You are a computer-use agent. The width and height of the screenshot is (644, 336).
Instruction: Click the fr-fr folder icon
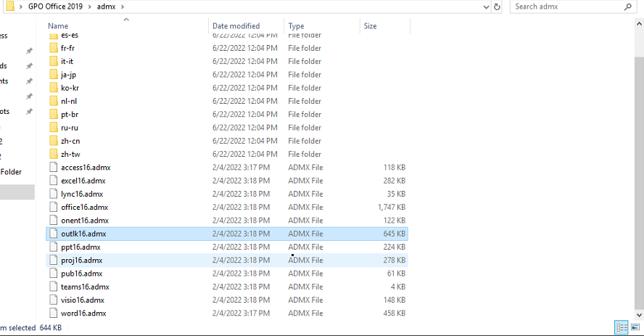[x=54, y=48]
